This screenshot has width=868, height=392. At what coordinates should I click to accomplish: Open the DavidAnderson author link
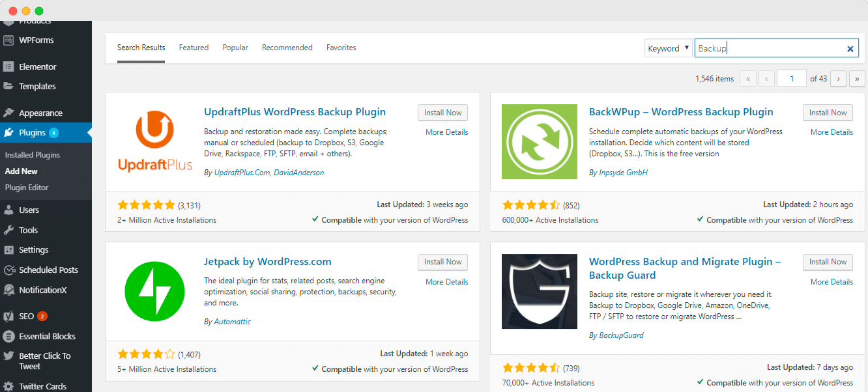[x=298, y=173]
